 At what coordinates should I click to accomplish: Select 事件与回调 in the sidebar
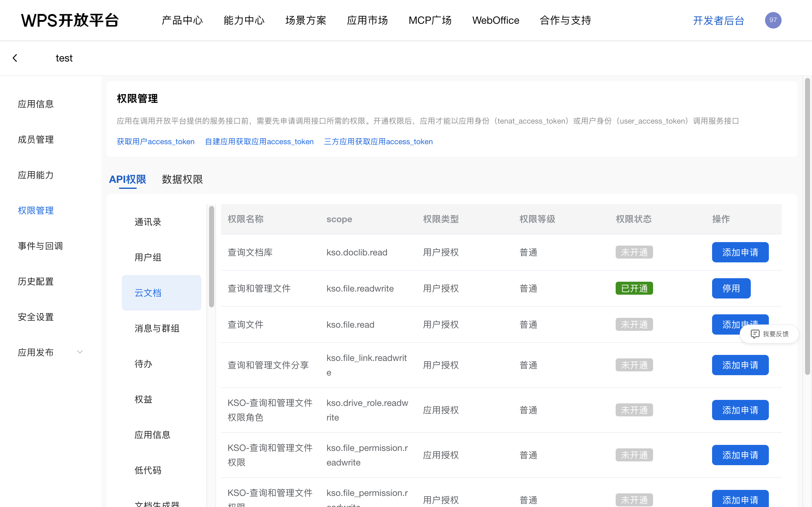40,246
